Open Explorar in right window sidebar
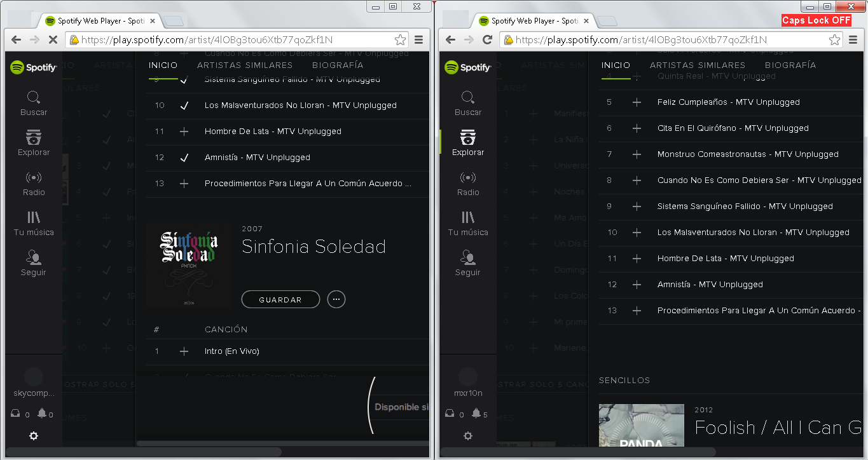The image size is (868, 460). 468,143
